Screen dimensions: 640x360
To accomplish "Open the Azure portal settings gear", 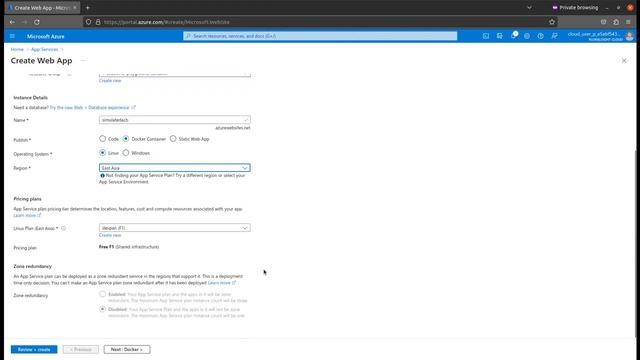I will (527, 36).
